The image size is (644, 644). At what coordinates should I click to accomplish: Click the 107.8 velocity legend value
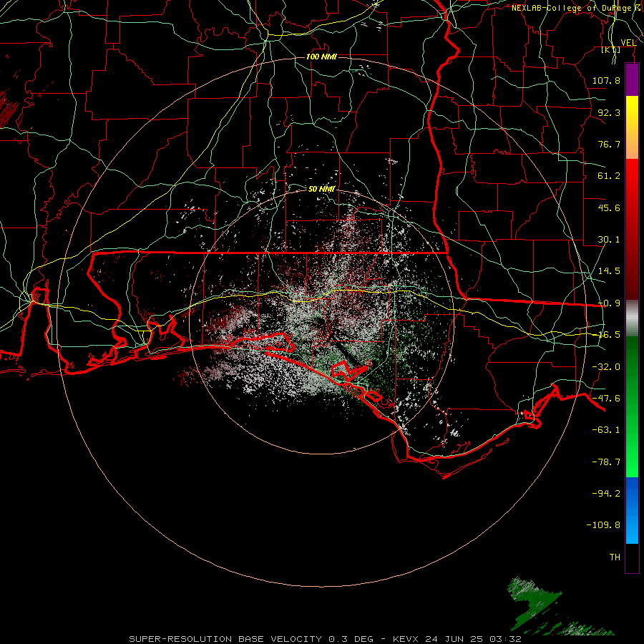point(606,80)
